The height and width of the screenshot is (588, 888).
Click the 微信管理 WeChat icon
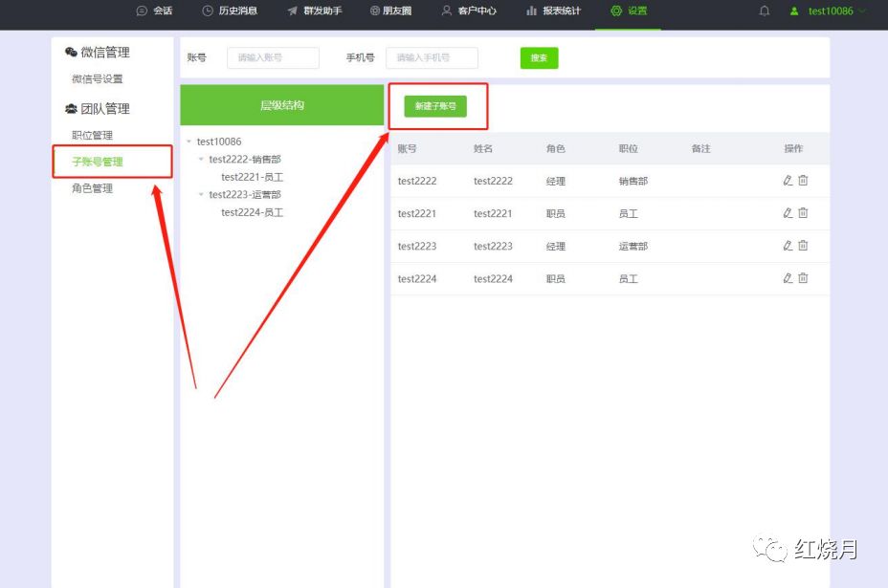tap(71, 52)
